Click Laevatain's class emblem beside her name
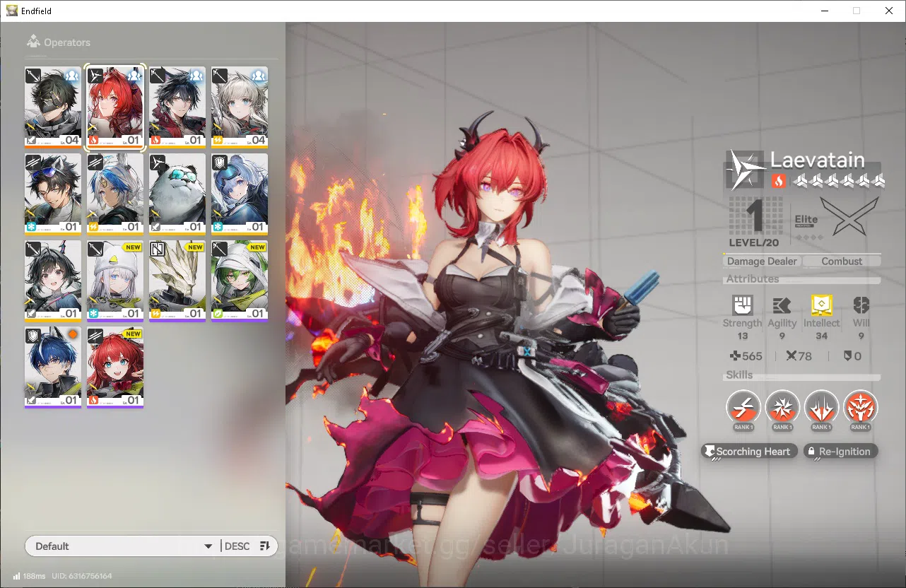The image size is (906, 588). coord(746,170)
